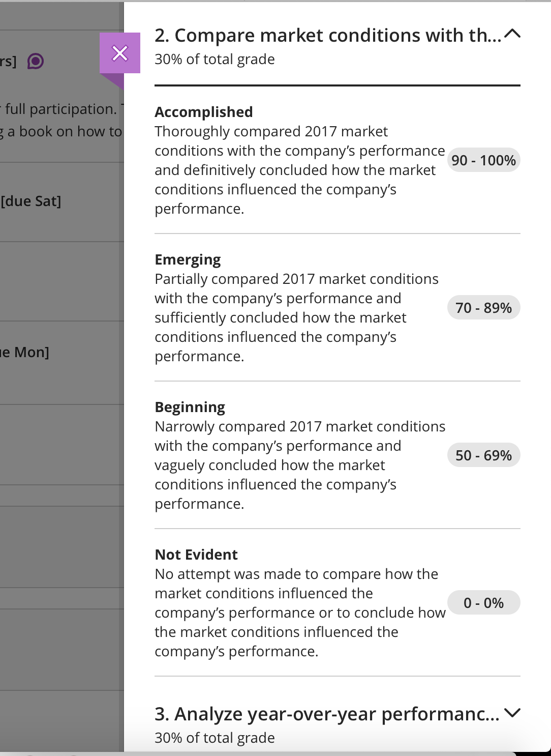Open the item labeled due Sat
The image size is (551, 756).
(30, 201)
